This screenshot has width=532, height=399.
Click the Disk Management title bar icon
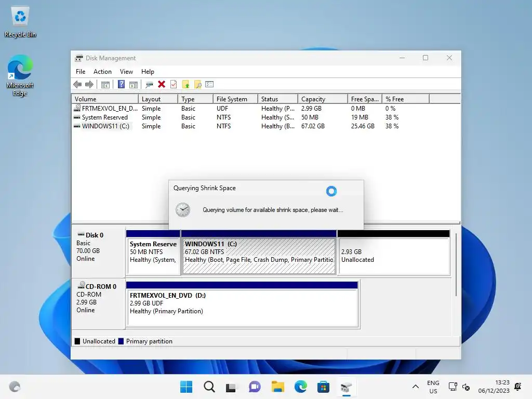[79, 58]
